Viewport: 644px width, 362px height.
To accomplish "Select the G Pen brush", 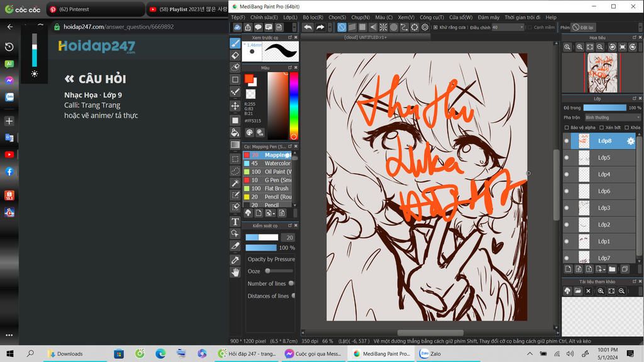I will (x=267, y=180).
